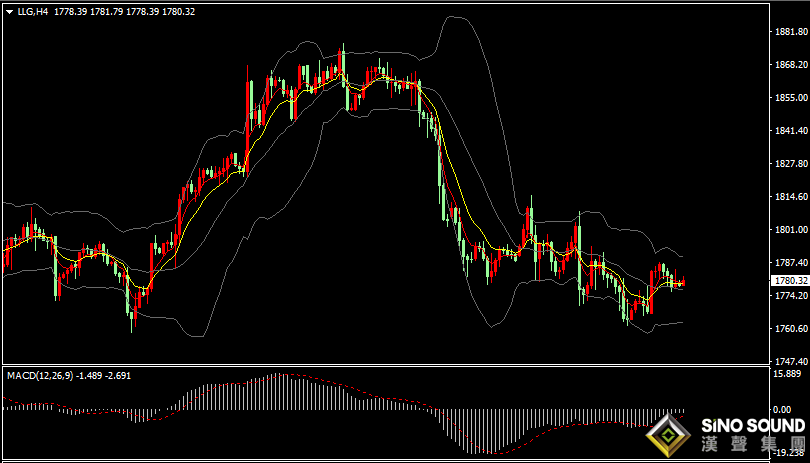Click the 0.00 MACD zero level label

coord(784,410)
